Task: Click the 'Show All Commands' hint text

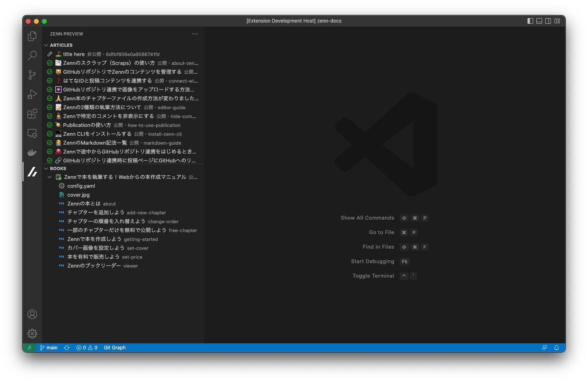Action: (x=367, y=218)
